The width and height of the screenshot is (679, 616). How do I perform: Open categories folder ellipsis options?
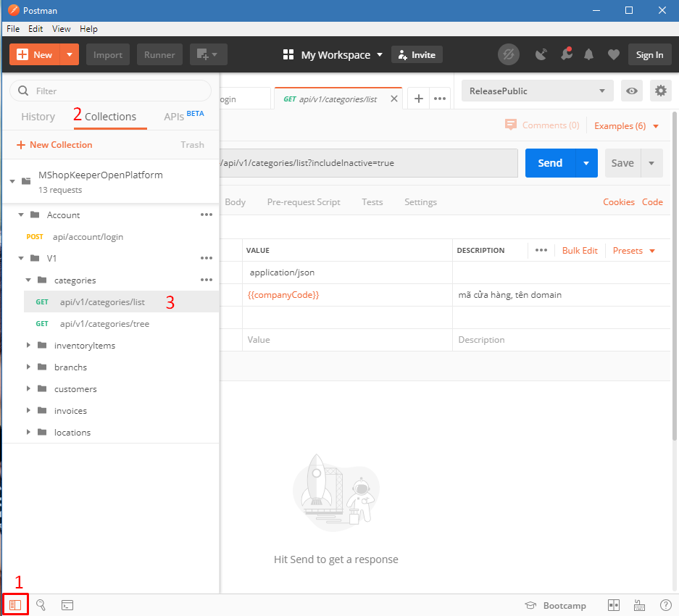click(207, 280)
